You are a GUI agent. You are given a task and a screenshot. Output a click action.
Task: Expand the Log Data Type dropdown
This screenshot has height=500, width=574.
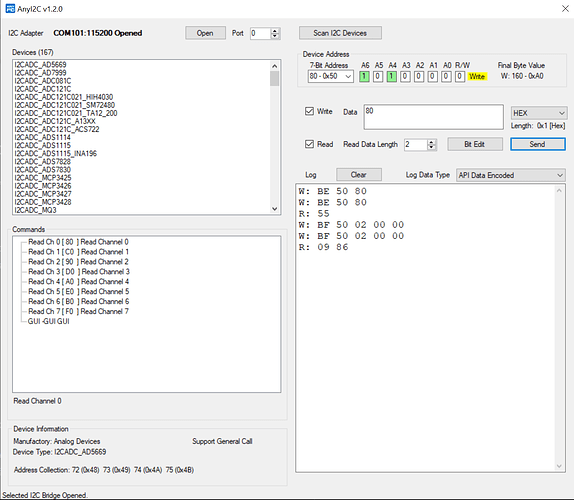click(510, 175)
